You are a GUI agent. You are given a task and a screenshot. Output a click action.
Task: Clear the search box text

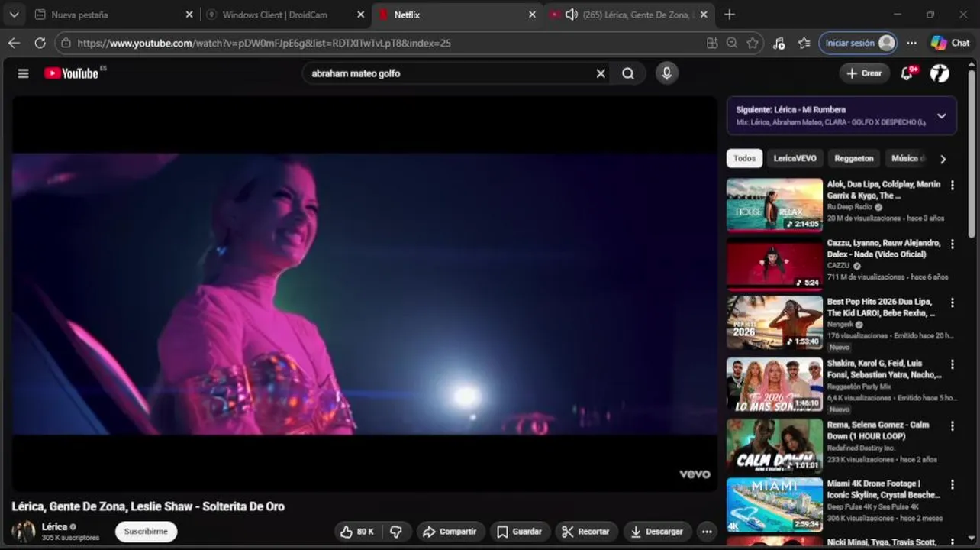coord(601,73)
